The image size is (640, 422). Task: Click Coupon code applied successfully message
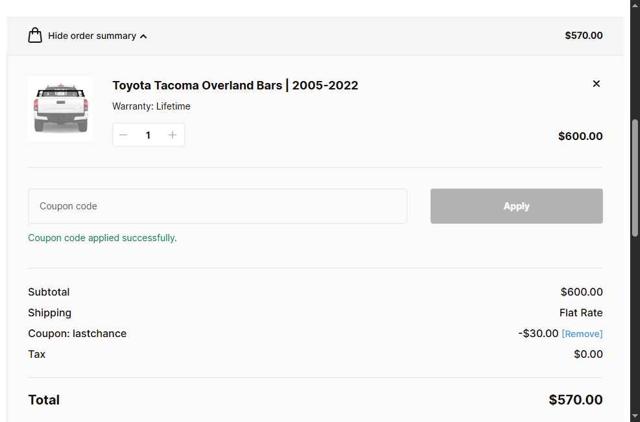(x=102, y=238)
